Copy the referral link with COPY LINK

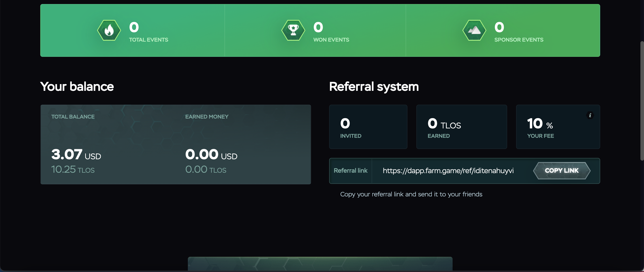coord(562,171)
